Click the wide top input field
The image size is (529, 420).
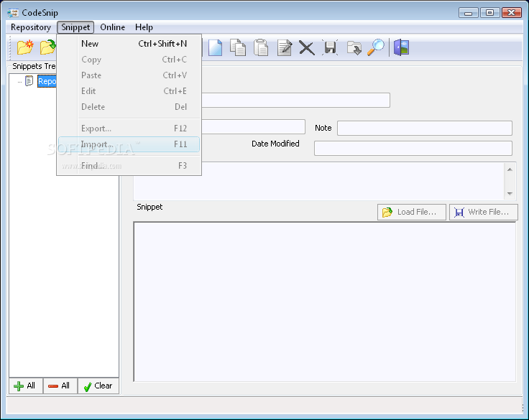(x=296, y=100)
